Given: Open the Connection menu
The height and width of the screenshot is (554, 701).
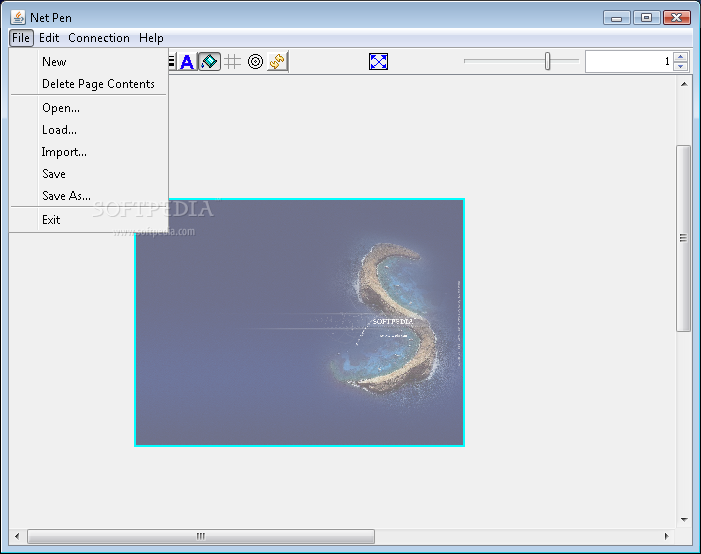Looking at the screenshot, I should pyautogui.click(x=99, y=38).
